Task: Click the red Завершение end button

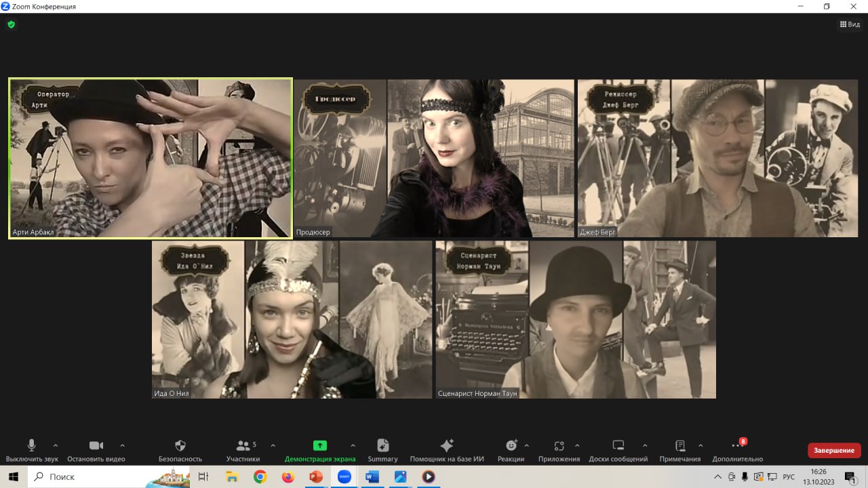Action: tap(833, 450)
